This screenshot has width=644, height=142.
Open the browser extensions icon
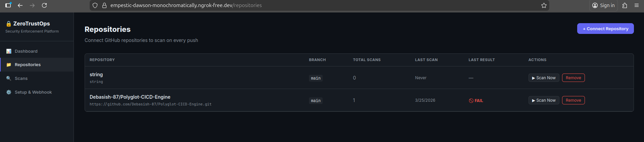tap(625, 5)
